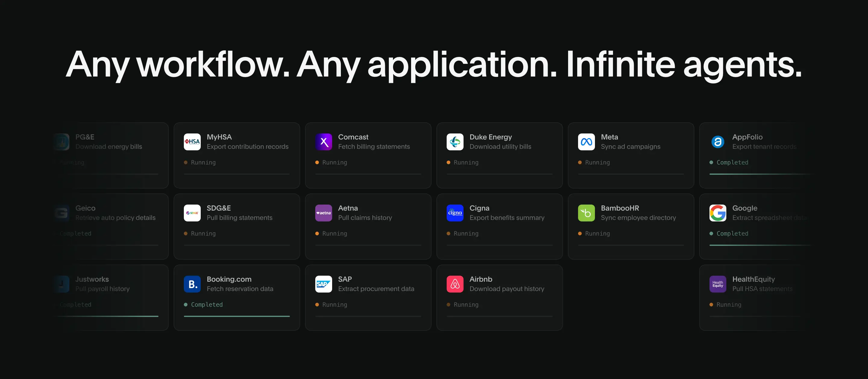Viewport: 868px width, 379px height.
Task: Click the 'SAP' card title
Action: pos(345,279)
